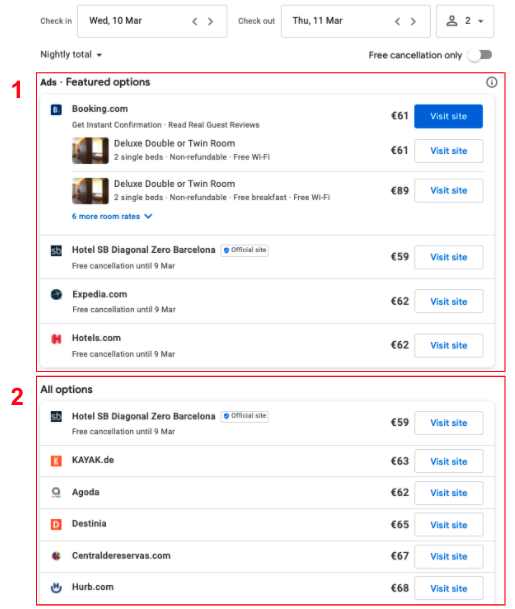Image resolution: width=515 pixels, height=609 pixels.
Task: Visit site for featured Hotel SB Diagonal Zero
Action: [x=449, y=257]
